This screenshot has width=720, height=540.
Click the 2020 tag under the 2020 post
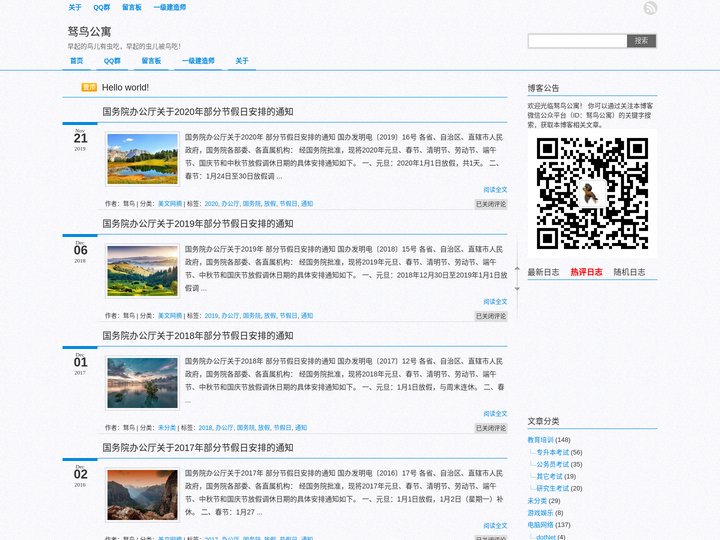[x=211, y=204]
